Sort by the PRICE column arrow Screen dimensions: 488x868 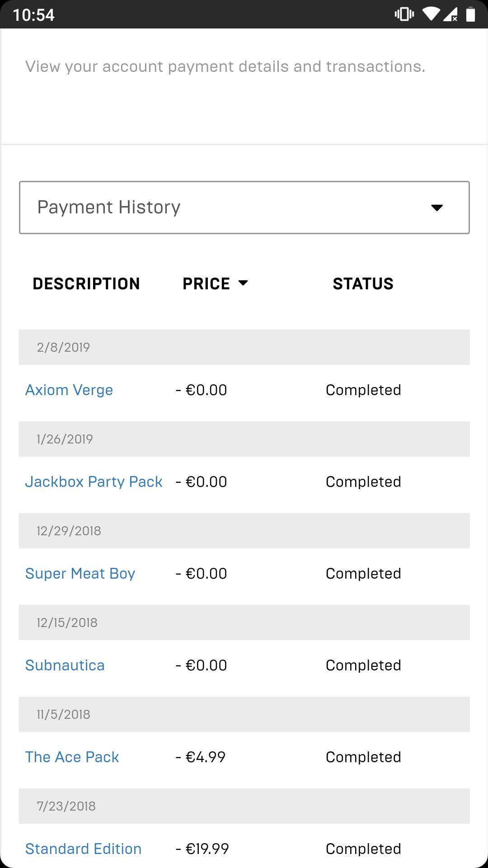(243, 283)
